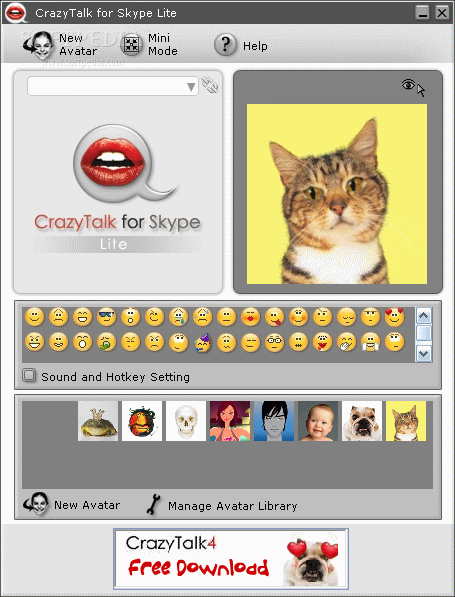Click the large cat avatar preview
455x597 pixels.
[337, 194]
